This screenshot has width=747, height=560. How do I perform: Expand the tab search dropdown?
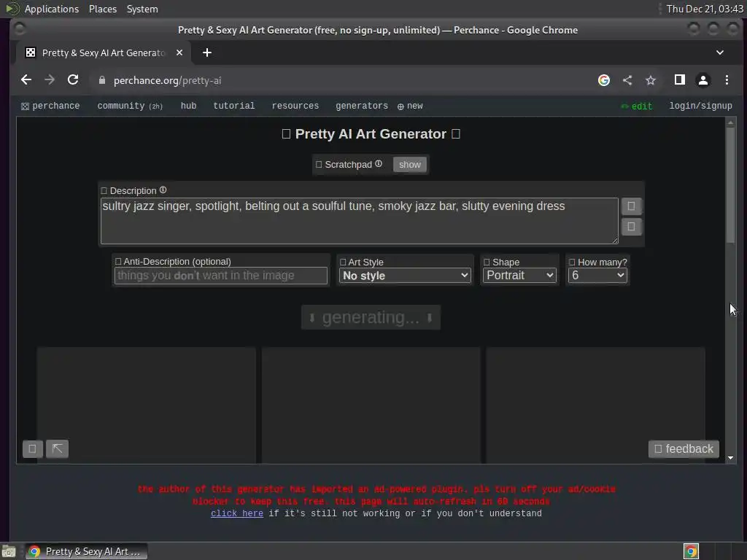(720, 52)
